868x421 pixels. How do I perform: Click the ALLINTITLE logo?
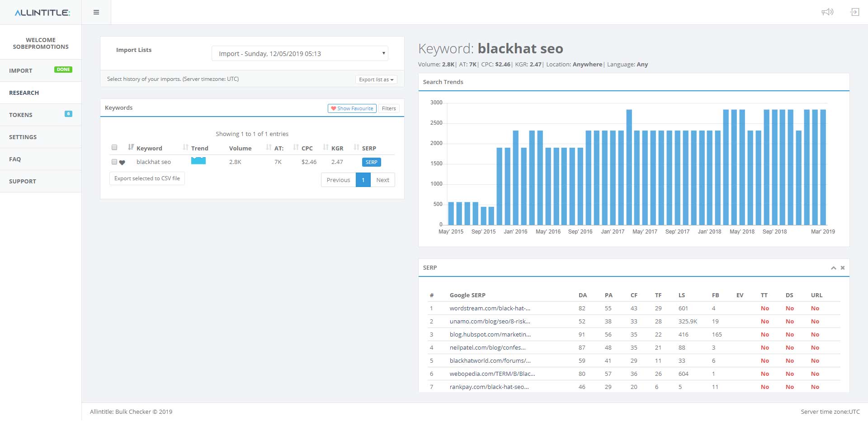[x=42, y=13]
